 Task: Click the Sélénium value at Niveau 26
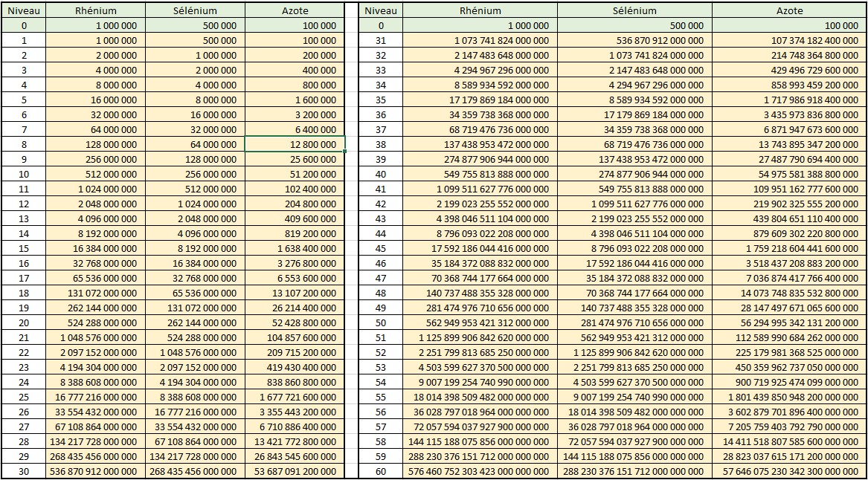tap(195, 412)
